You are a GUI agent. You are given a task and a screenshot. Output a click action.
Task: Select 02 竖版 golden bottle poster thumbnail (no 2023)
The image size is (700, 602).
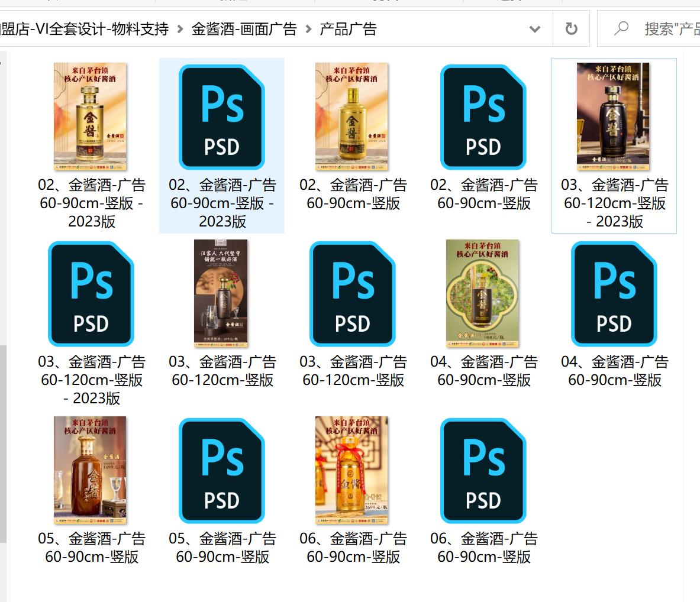coord(352,117)
